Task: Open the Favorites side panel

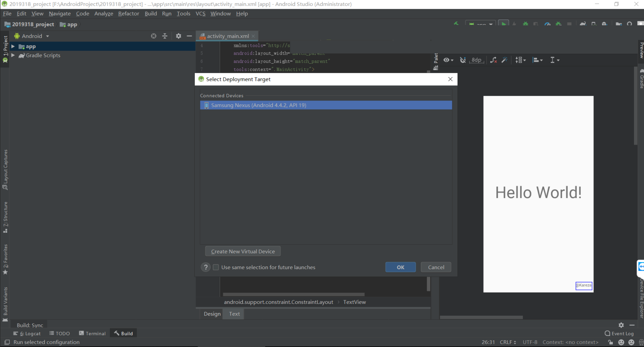Action: [x=6, y=259]
